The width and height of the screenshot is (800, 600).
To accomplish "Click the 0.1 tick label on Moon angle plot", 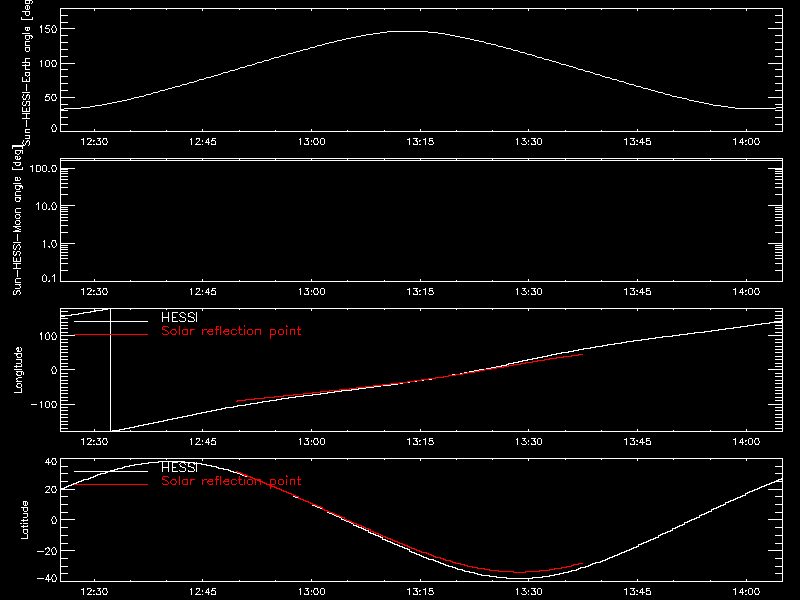I will pos(49,278).
